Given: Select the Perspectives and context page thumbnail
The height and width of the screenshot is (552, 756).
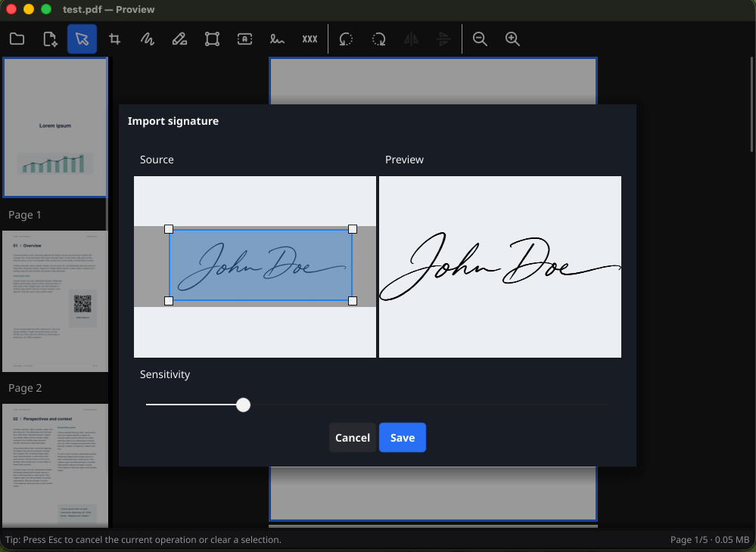Looking at the screenshot, I should (55, 465).
